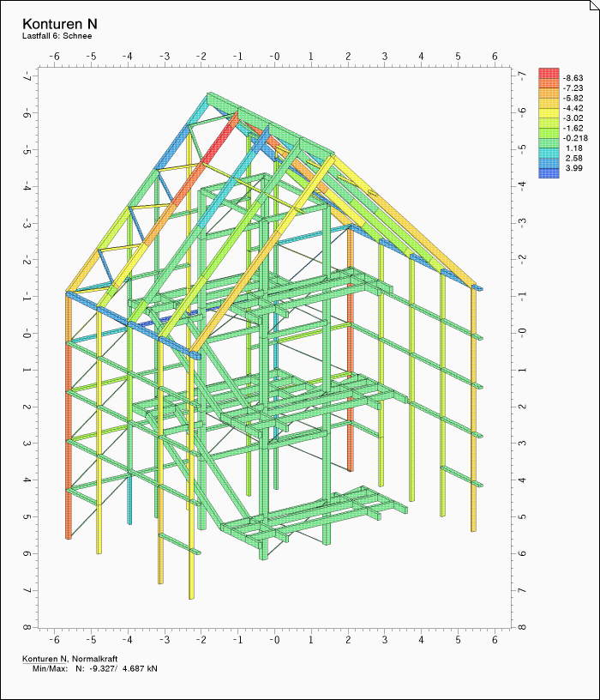The width and height of the screenshot is (600, 700).
Task: Click the dark blue bottom legend swatch
Action: click(548, 173)
